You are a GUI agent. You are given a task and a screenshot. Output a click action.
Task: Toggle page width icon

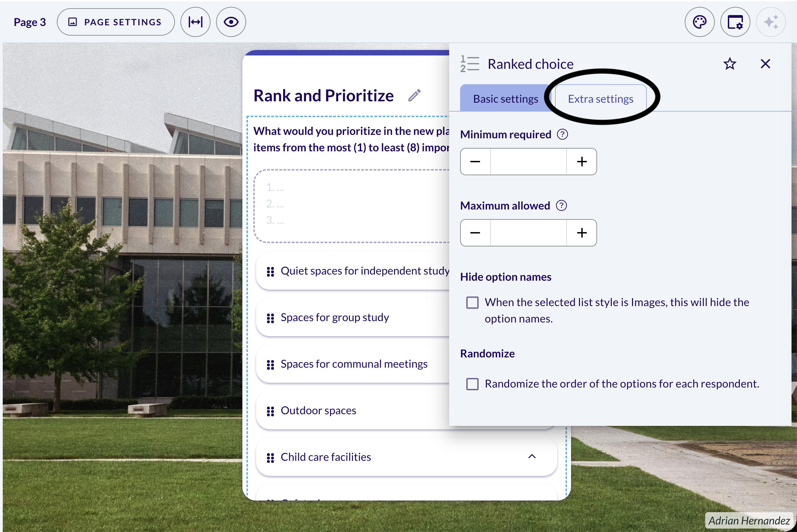click(195, 22)
